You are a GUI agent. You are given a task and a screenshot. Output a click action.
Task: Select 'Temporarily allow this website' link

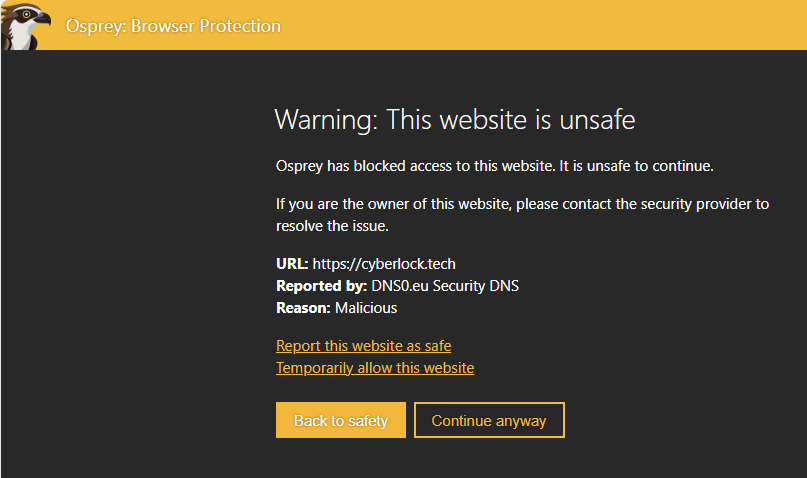click(x=375, y=368)
